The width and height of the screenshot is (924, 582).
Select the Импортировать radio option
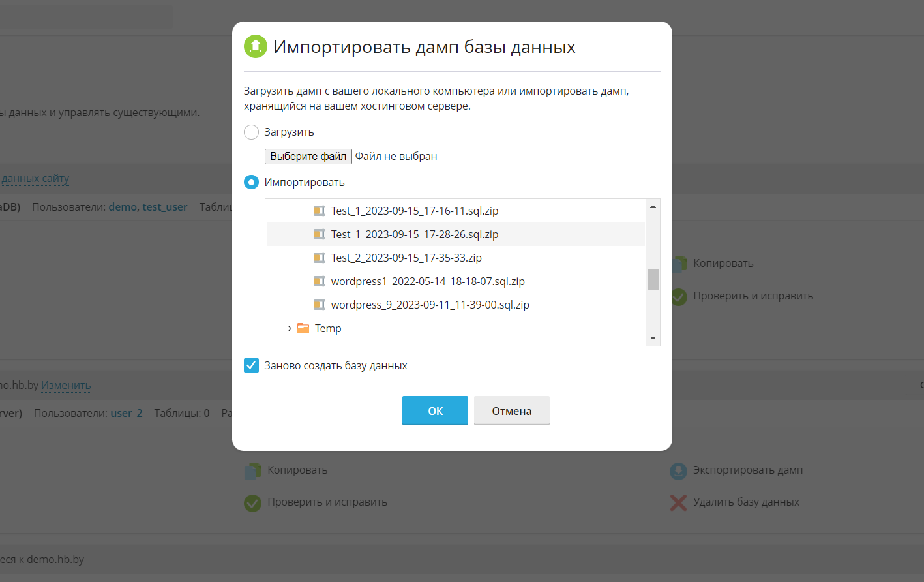click(x=251, y=183)
